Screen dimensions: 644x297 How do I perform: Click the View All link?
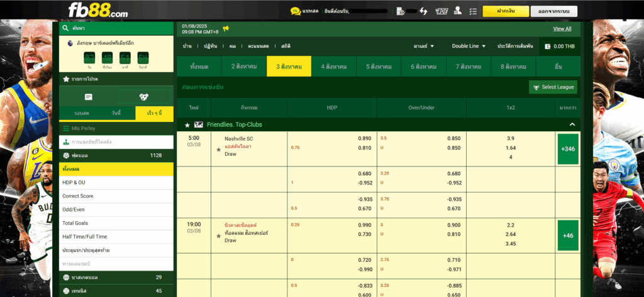[x=562, y=29]
